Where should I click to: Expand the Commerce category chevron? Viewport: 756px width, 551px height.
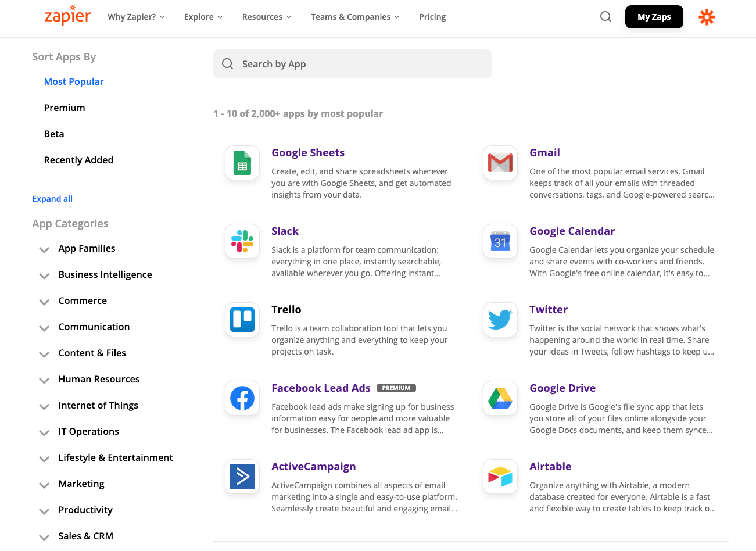pos(44,302)
